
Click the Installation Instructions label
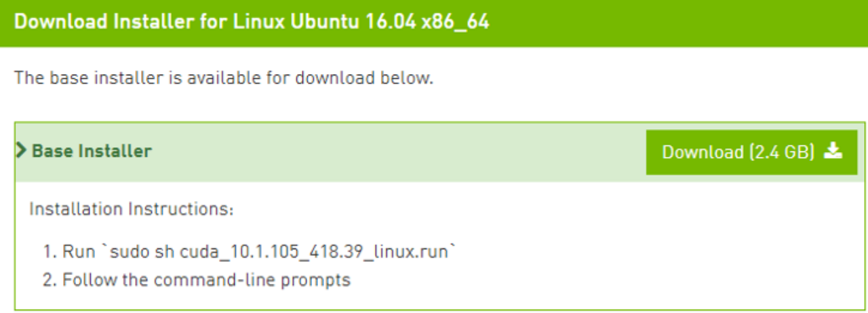click(x=131, y=209)
